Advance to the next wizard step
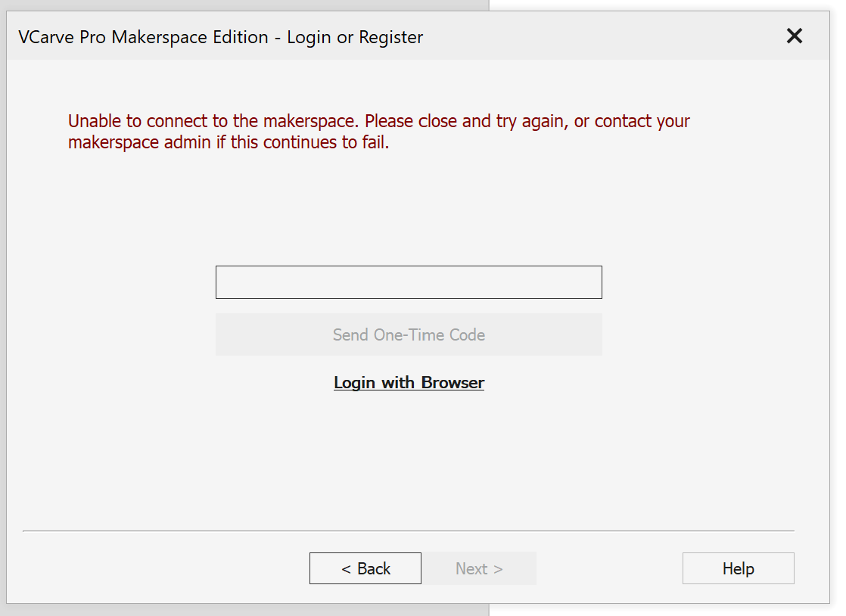This screenshot has width=846, height=616. [479, 569]
